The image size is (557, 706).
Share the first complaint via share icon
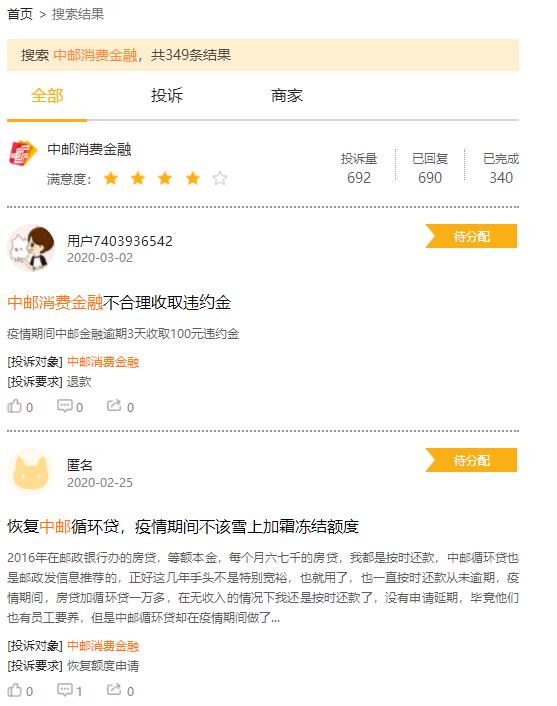(114, 406)
